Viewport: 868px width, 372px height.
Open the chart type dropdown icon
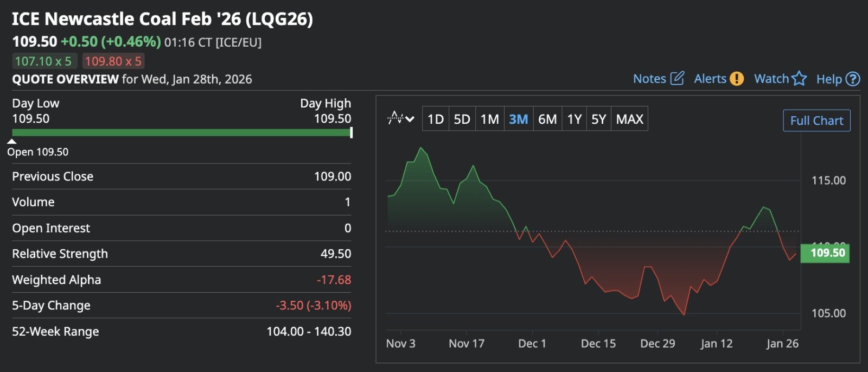(400, 118)
